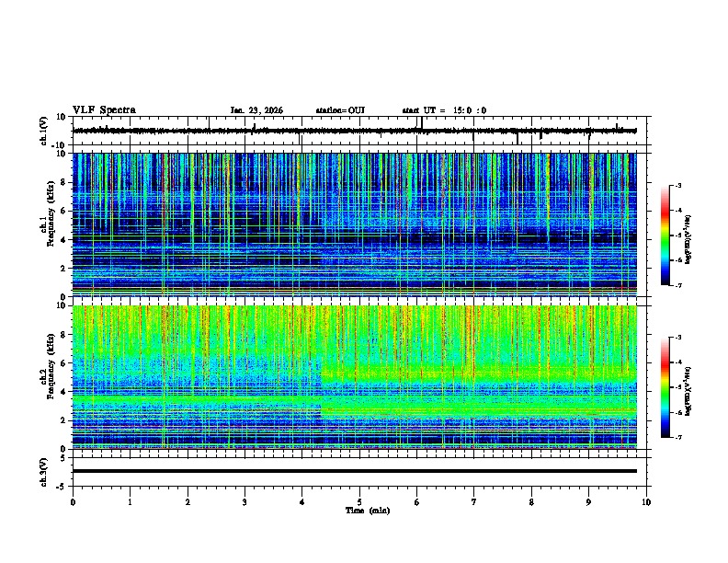728x563 pixels.
Task: Click the ch.1 spectrogram panel
Action: click(355, 224)
